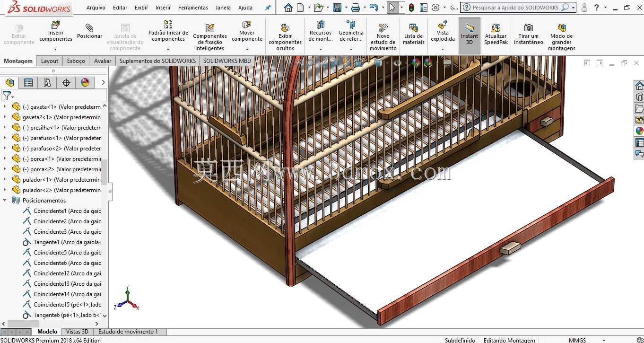Select Coincidente12 mate in tree

61,273
